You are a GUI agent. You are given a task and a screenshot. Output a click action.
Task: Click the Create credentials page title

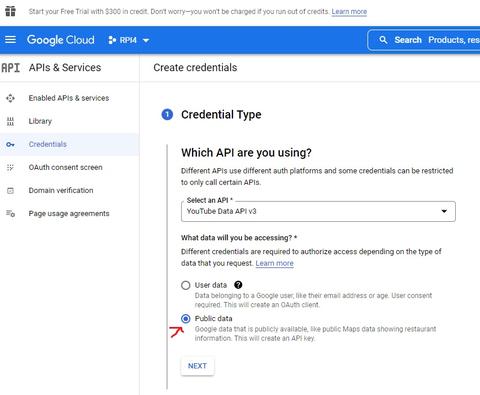point(195,68)
